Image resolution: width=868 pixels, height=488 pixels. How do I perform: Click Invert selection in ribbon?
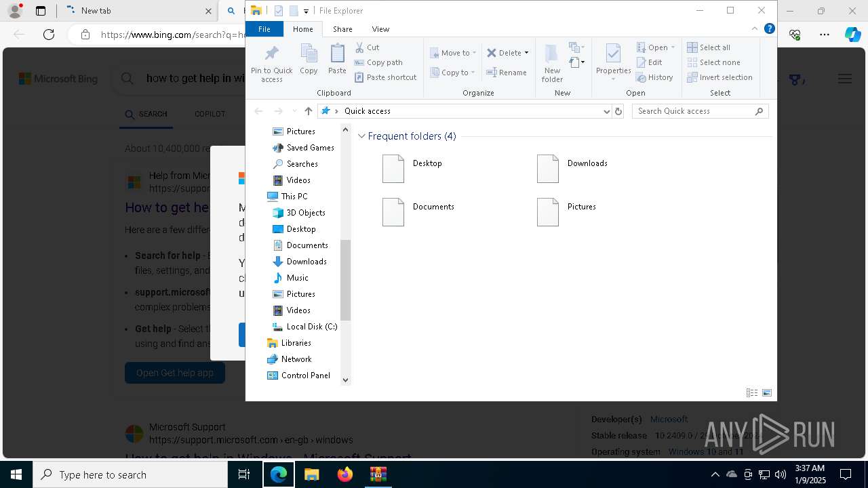(719, 77)
